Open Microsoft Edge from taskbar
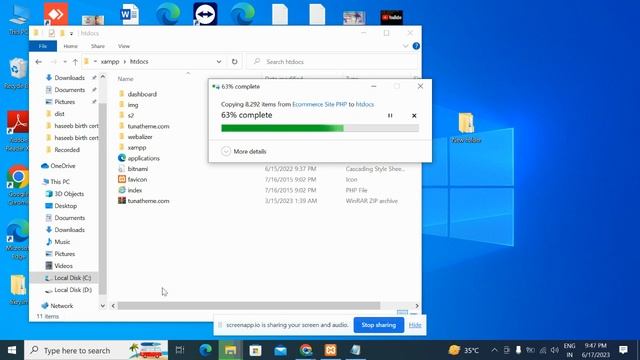The image size is (640, 360). tap(205, 350)
